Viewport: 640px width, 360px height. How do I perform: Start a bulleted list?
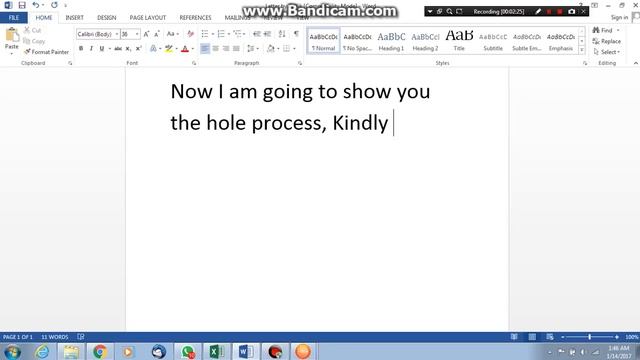click(x=205, y=34)
